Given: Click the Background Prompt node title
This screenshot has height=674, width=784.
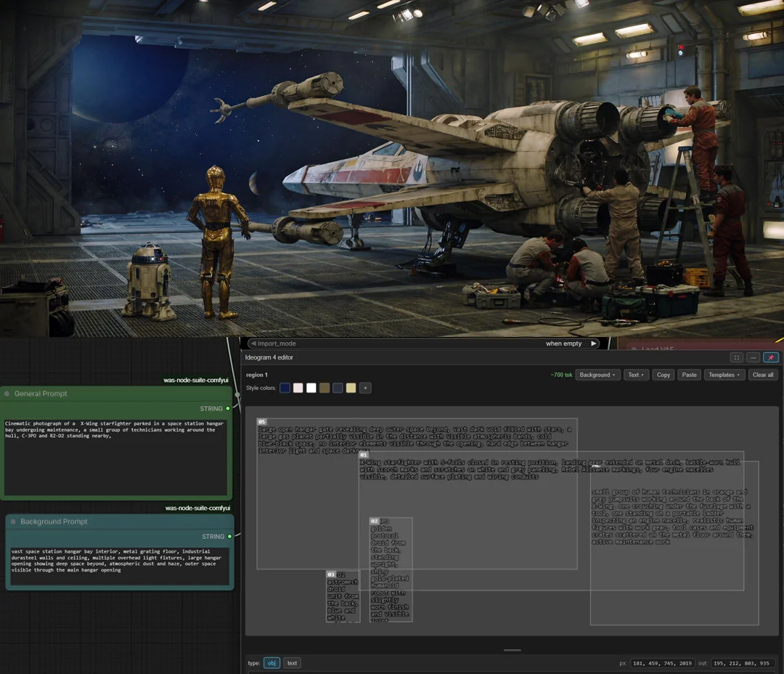Looking at the screenshot, I should [x=54, y=521].
